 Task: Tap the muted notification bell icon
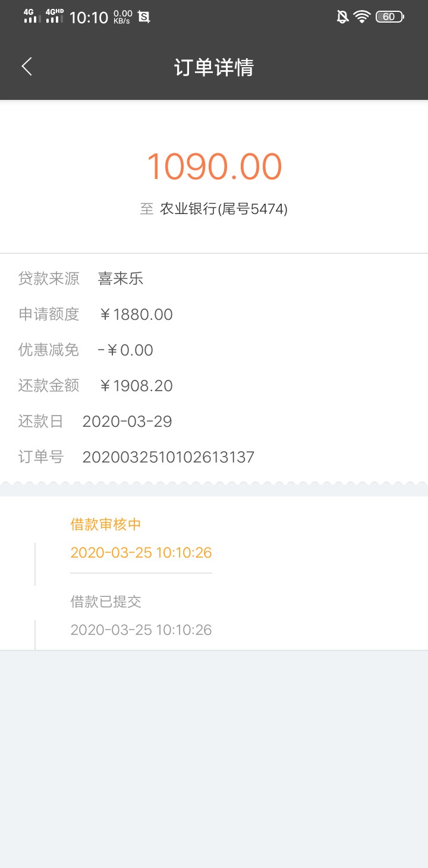tap(342, 17)
